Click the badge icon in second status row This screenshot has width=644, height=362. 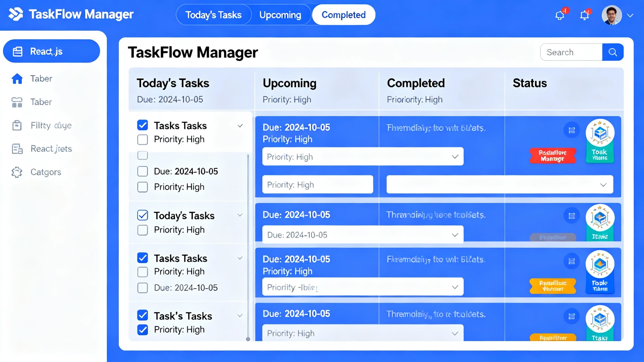600,223
